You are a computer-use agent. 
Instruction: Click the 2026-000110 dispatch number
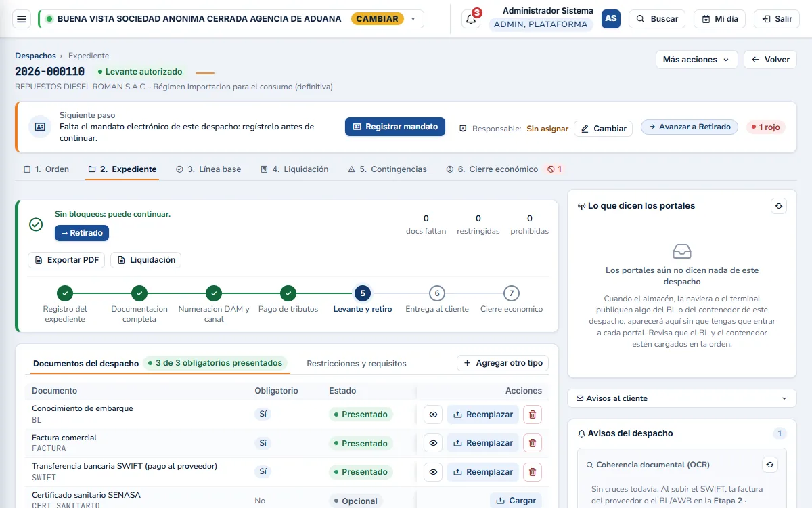point(49,71)
